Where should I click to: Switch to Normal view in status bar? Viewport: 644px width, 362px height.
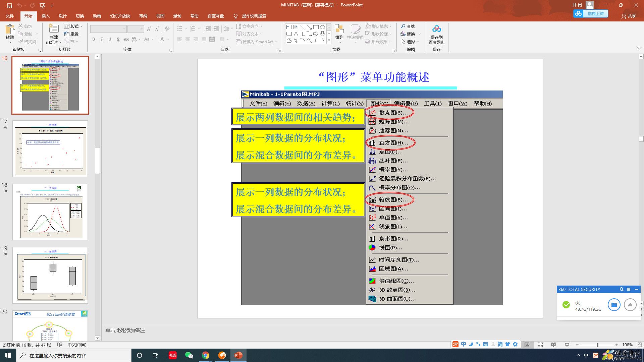[x=527, y=345]
